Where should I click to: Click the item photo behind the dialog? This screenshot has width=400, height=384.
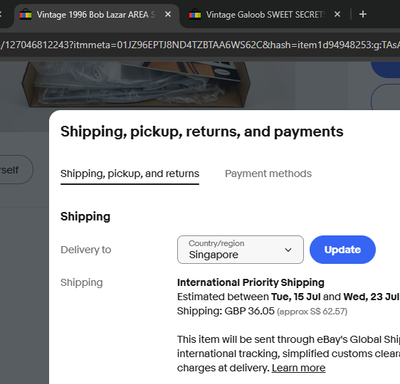pyautogui.click(x=135, y=84)
